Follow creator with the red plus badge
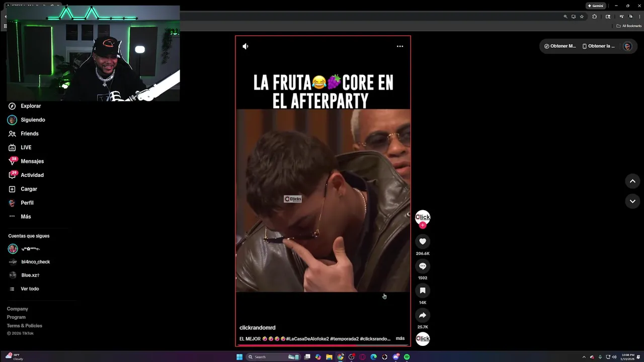Viewport: 644px width, 362px height. click(x=423, y=225)
